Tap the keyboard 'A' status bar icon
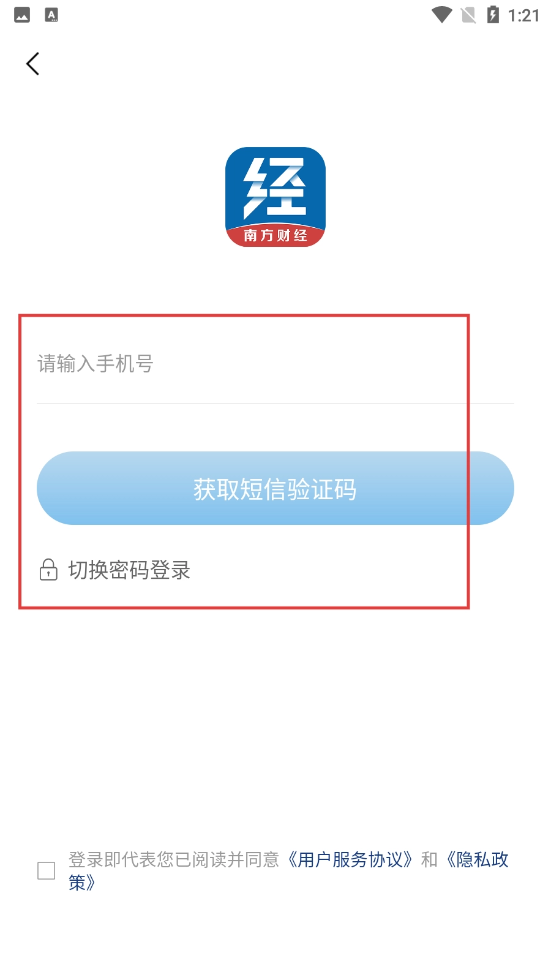This screenshot has height=980, width=551. coord(52,15)
